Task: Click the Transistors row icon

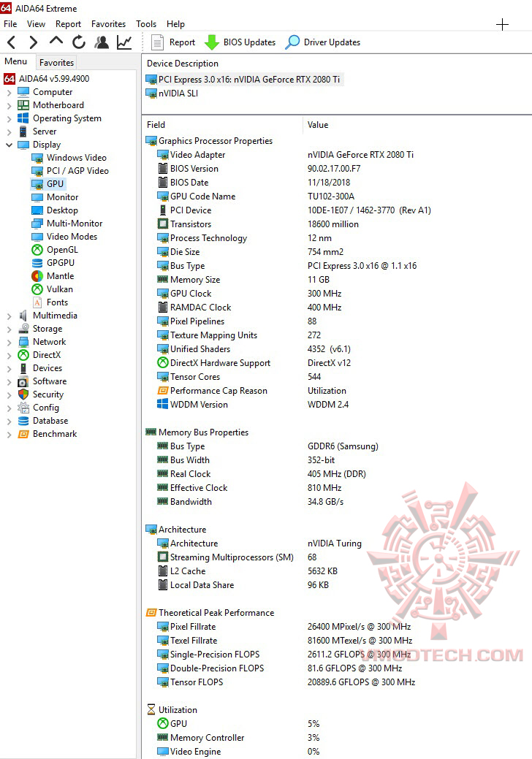Action: click(x=163, y=224)
